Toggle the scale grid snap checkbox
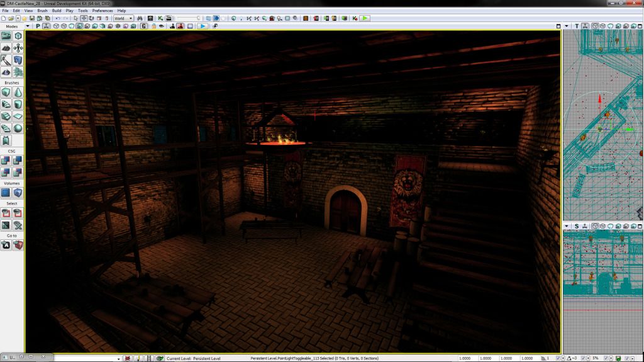 coord(606,359)
